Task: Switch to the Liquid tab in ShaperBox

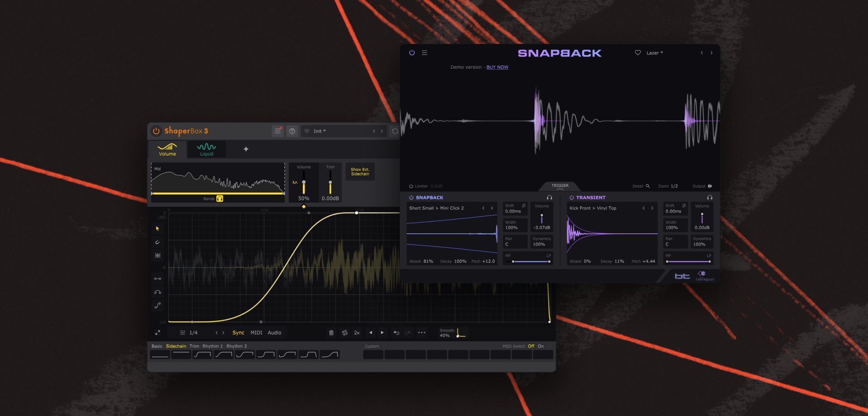Action: (206, 149)
